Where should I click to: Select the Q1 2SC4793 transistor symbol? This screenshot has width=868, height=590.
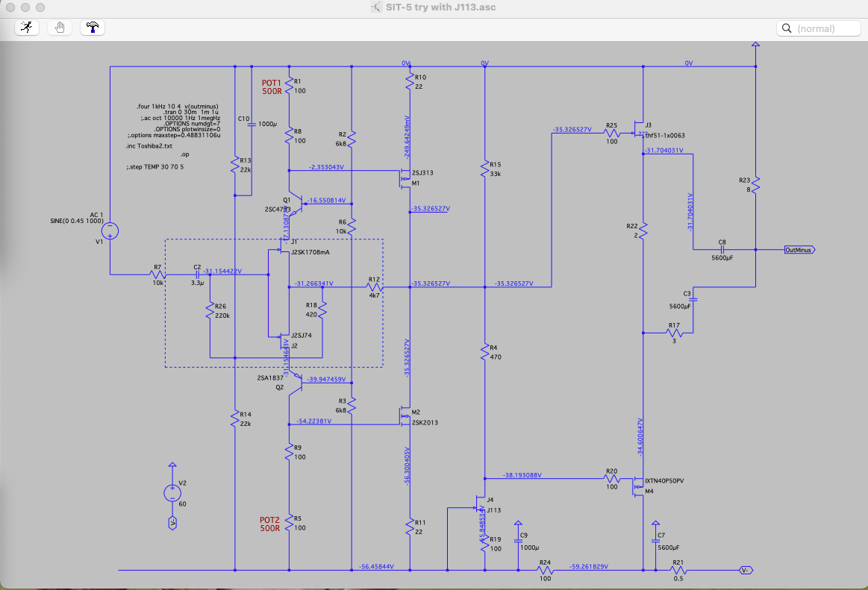tap(296, 205)
